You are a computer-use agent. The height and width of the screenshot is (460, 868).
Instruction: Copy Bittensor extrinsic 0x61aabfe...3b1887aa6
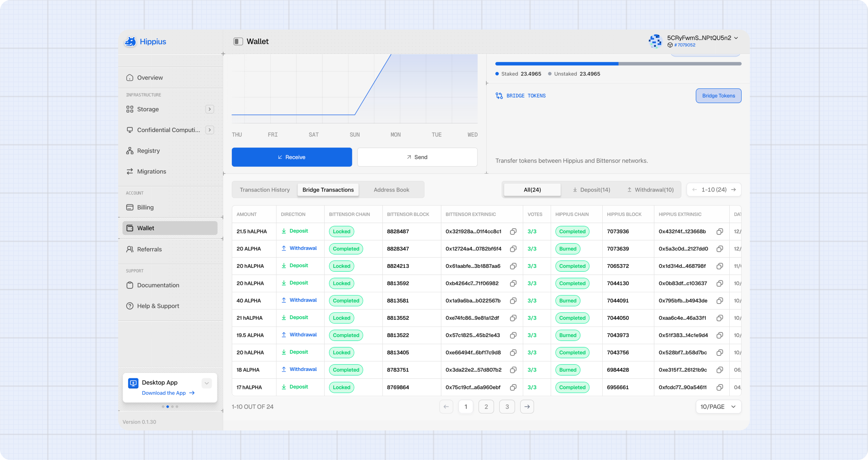[513, 266]
